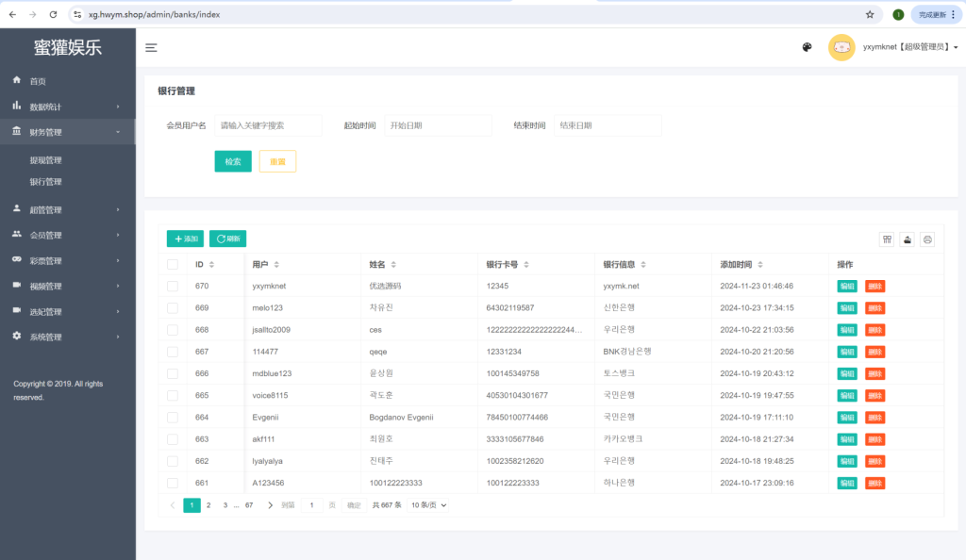This screenshot has width=966, height=560.
Task: Click the browser forward arrow
Action: pyautogui.click(x=33, y=14)
